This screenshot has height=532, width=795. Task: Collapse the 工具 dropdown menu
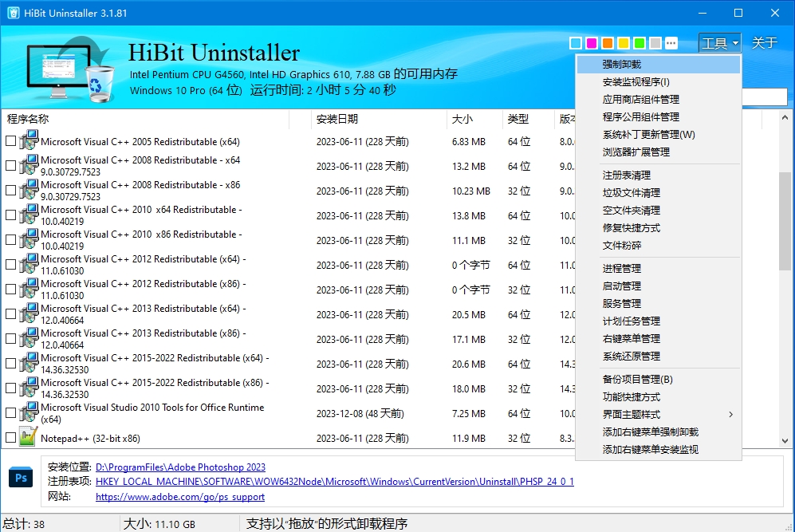click(x=720, y=43)
